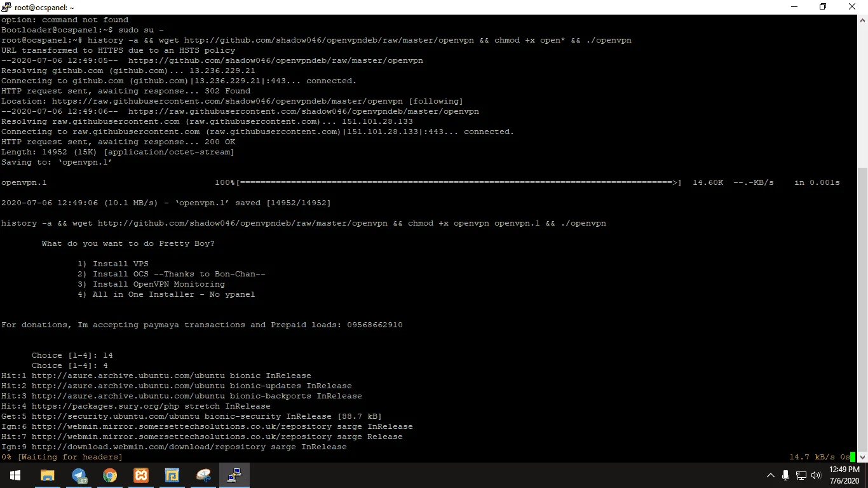Click "'openvpn.1' saved [14952/14952]" line
The width and height of the screenshot is (868, 488).
point(166,203)
